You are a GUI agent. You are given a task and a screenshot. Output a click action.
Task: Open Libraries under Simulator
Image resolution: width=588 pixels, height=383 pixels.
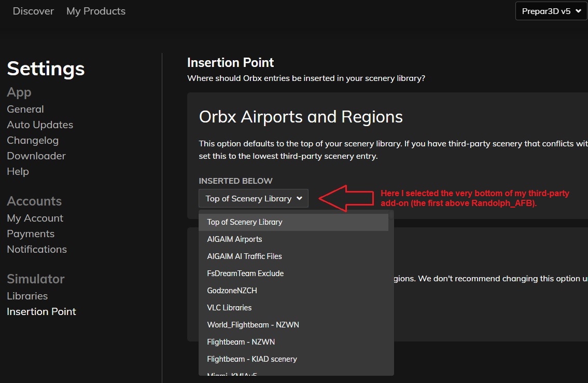tap(27, 296)
